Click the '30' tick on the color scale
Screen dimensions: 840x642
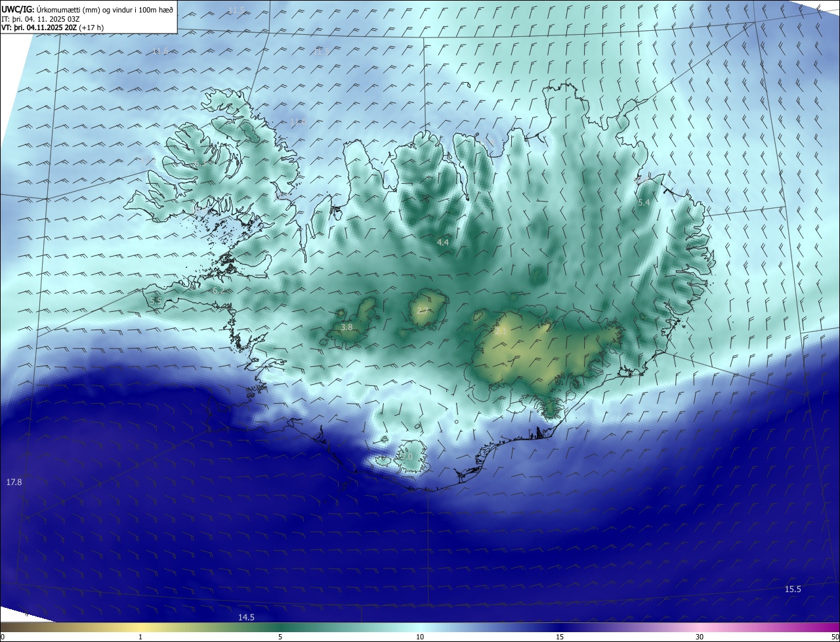(700, 637)
